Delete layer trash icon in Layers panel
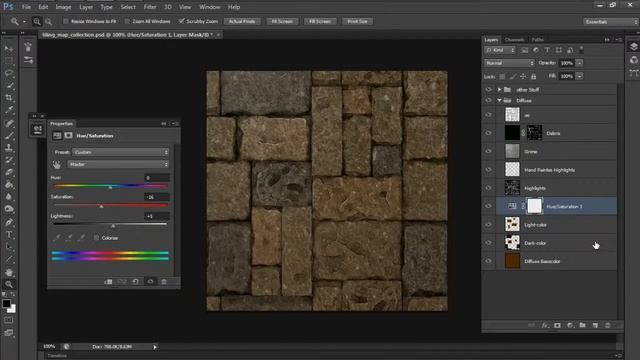Image resolution: width=640 pixels, height=360 pixels. [x=608, y=325]
